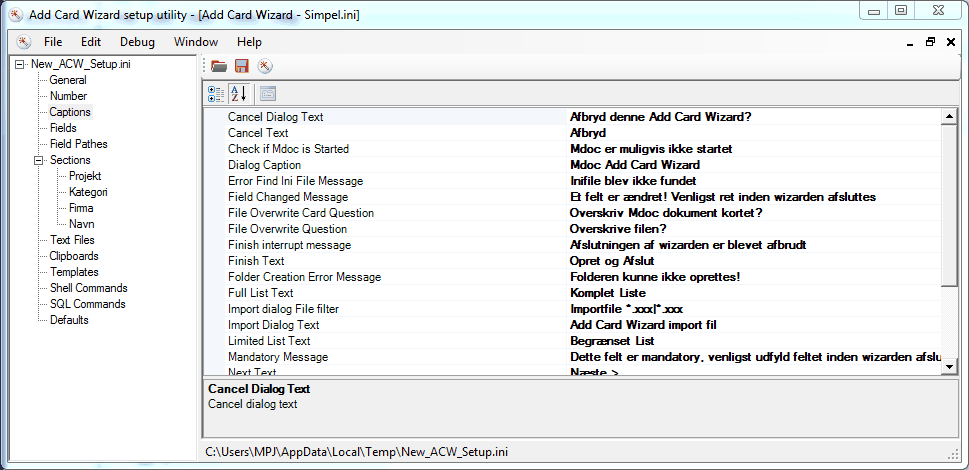
Task: Open the Window menu
Action: pos(196,42)
